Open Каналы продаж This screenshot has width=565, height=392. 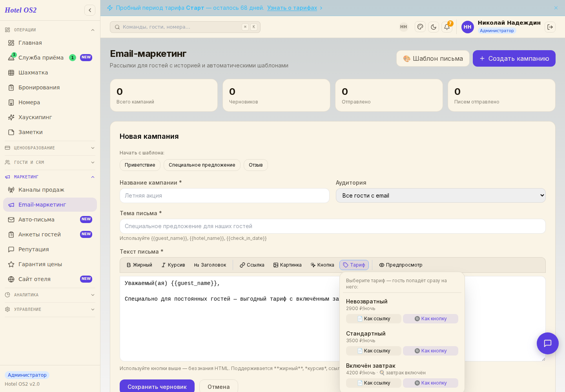pos(50,190)
